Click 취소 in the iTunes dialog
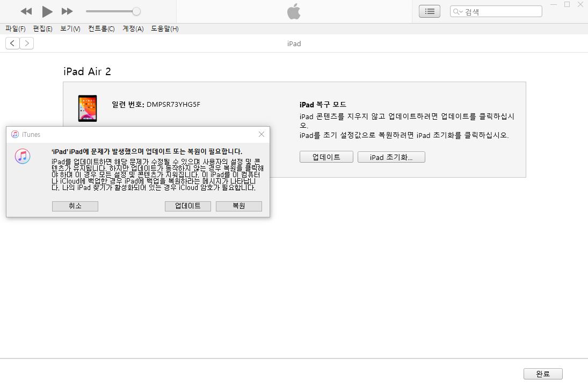 pyautogui.click(x=75, y=206)
